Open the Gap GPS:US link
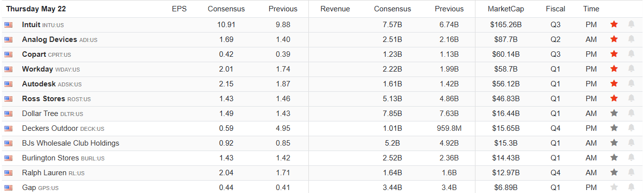Image resolution: width=644 pixels, height=193 pixels. [41, 188]
